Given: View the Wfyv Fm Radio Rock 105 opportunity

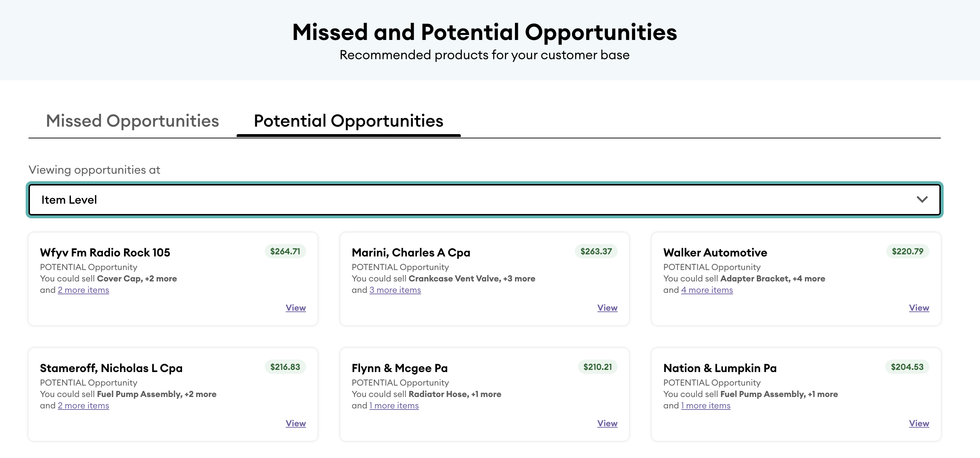Looking at the screenshot, I should pos(295,307).
